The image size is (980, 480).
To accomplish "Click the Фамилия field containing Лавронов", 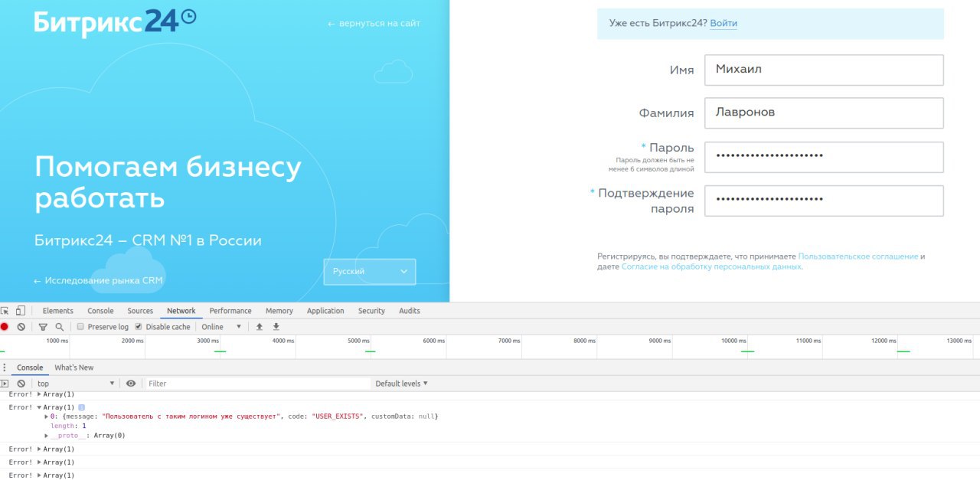I will pyautogui.click(x=824, y=113).
